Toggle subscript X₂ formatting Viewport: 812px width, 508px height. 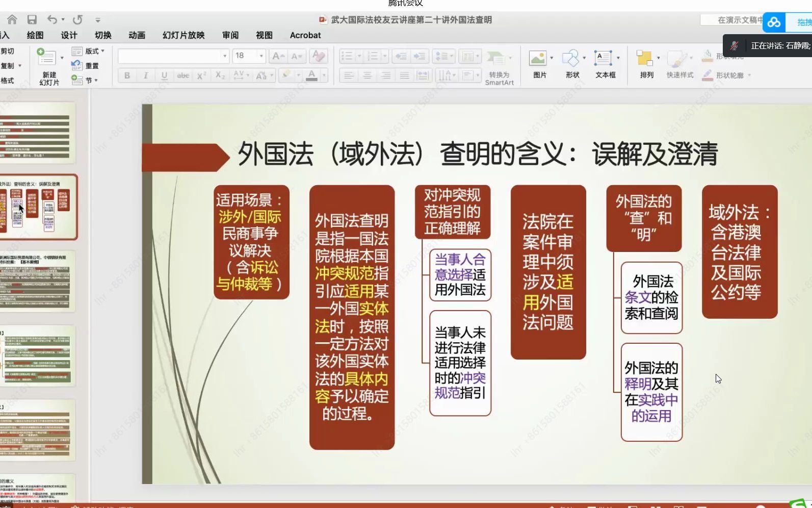point(220,75)
